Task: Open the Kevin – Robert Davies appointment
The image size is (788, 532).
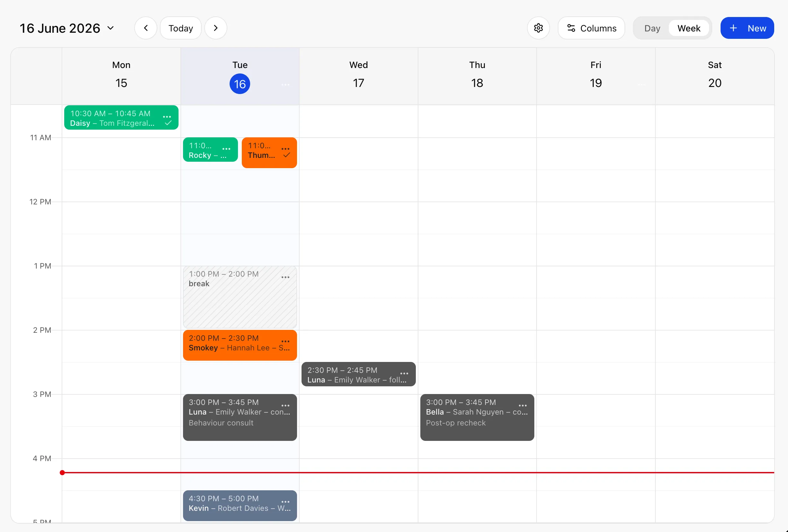Action: coord(240,506)
